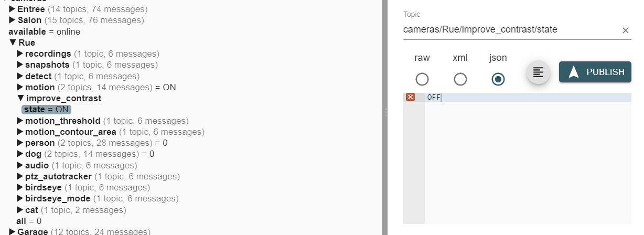644x235 pixels.
Task: Expand the Garage camera node
Action: pyautogui.click(x=13, y=231)
